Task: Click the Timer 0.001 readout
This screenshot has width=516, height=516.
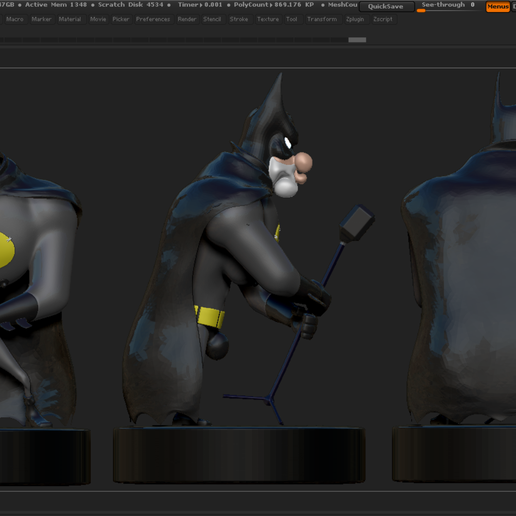Action: point(200,5)
